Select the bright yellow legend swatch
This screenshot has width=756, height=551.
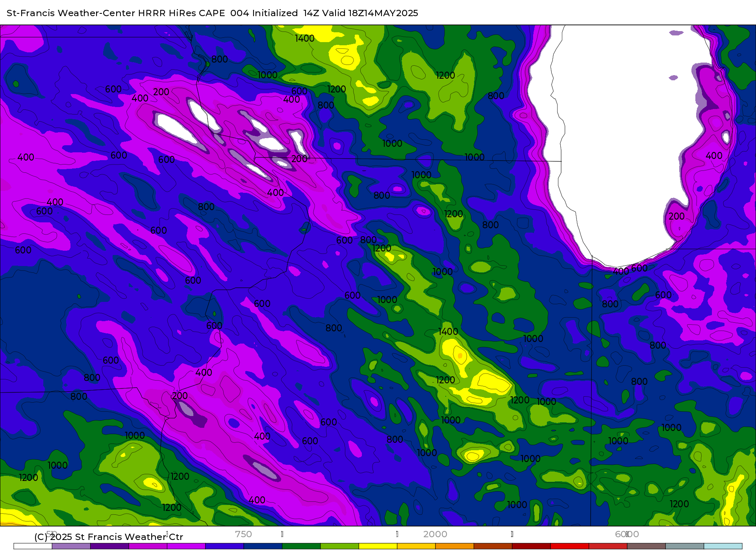point(378,546)
